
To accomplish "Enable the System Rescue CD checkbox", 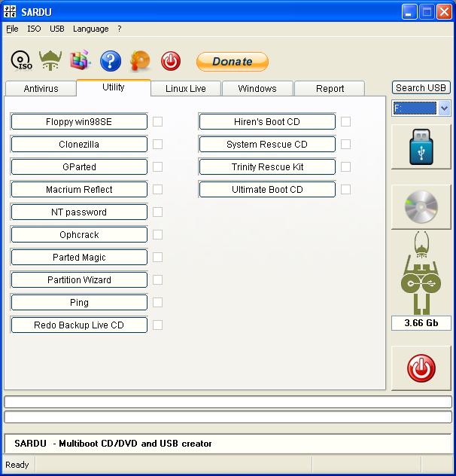I will click(x=345, y=144).
